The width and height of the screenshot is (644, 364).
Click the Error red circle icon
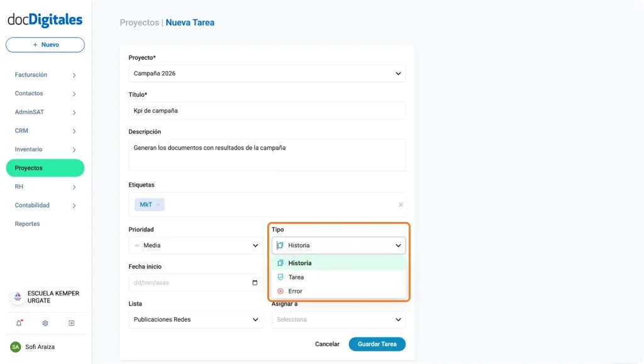tap(280, 290)
